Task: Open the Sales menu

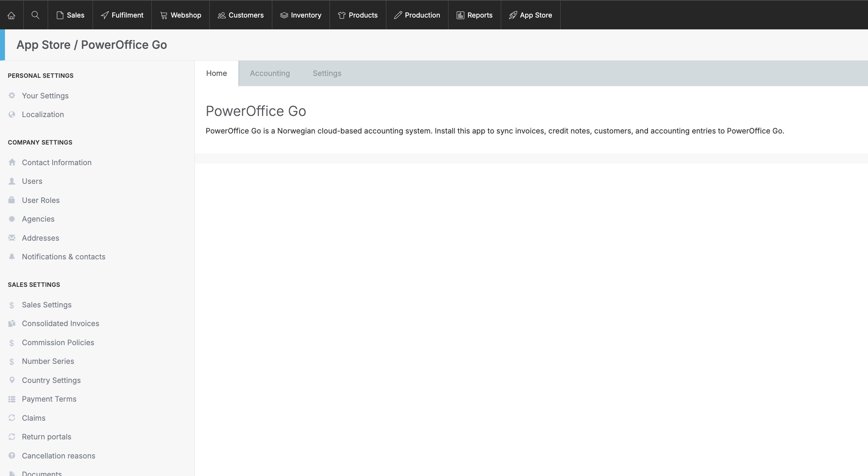Action: [x=70, y=15]
